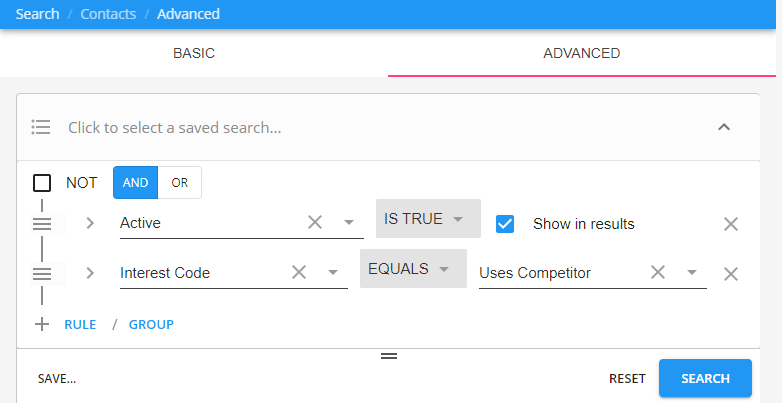
Task: Run the query with SEARCH button
Action: (x=705, y=378)
